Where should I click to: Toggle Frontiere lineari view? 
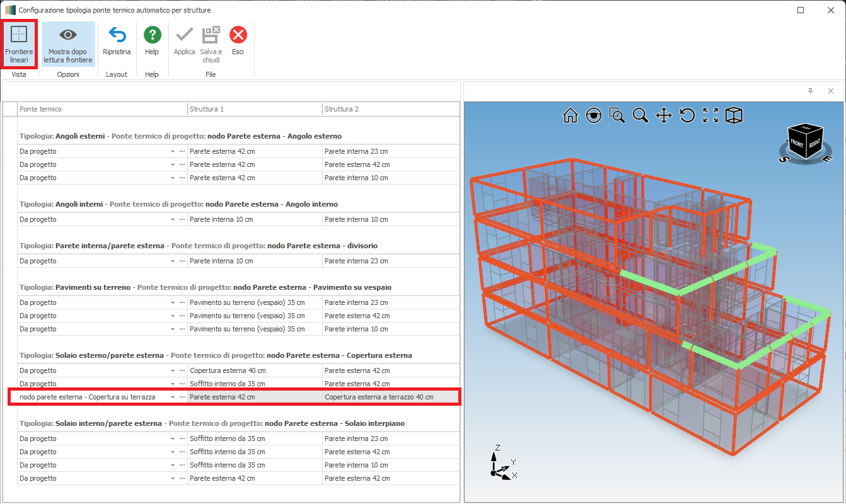tap(19, 43)
